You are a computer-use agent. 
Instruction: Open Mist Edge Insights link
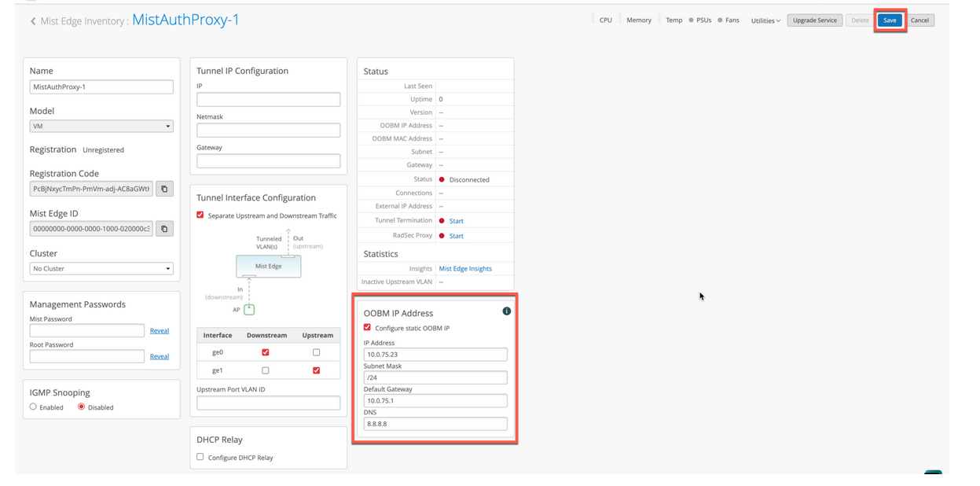pyautogui.click(x=465, y=268)
